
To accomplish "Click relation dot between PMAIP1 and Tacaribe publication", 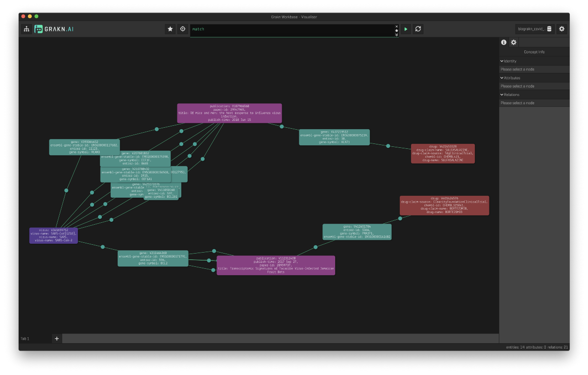I will [316, 247].
